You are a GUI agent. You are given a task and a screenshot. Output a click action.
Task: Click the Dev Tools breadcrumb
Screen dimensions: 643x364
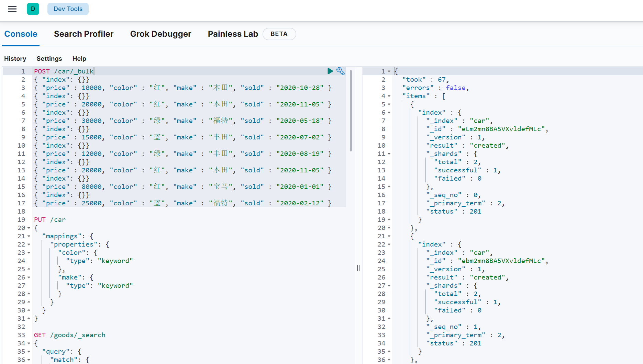click(68, 9)
